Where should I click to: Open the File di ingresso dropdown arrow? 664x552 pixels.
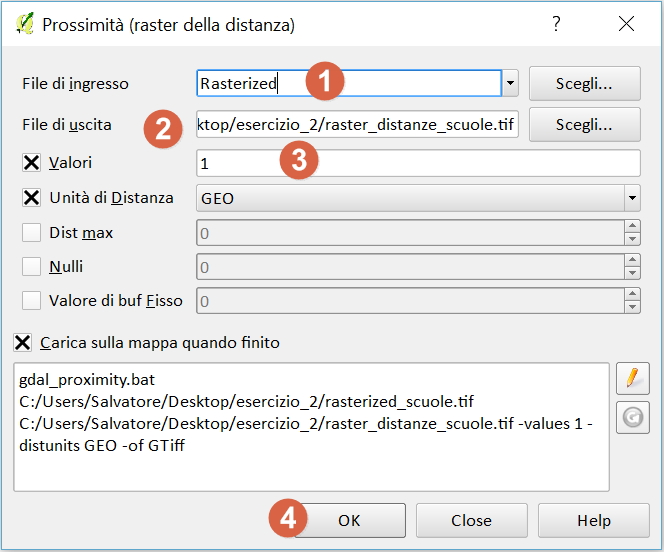point(510,83)
